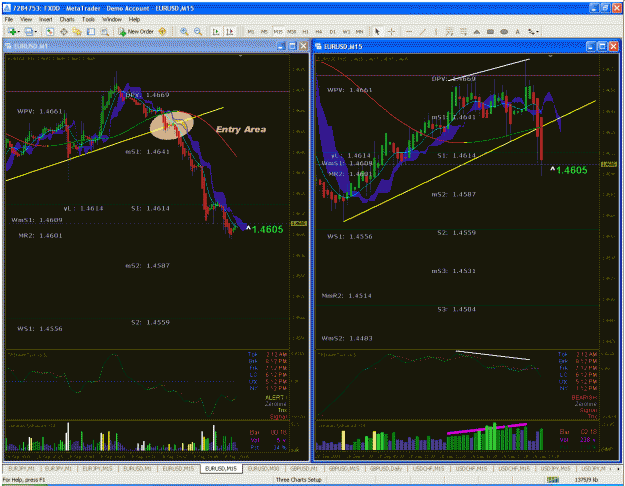The height and width of the screenshot is (486, 625).
Task: Click the EURUSD,M15 chart window icon
Action: click(318, 46)
